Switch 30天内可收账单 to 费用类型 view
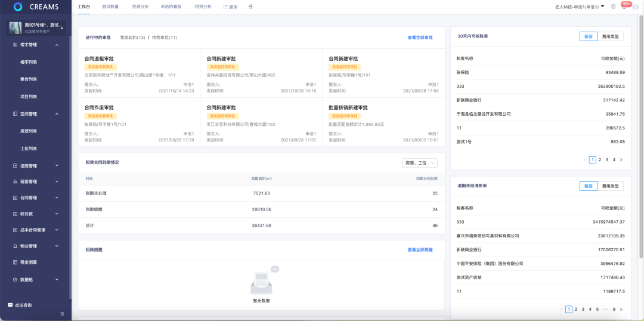 (610, 36)
